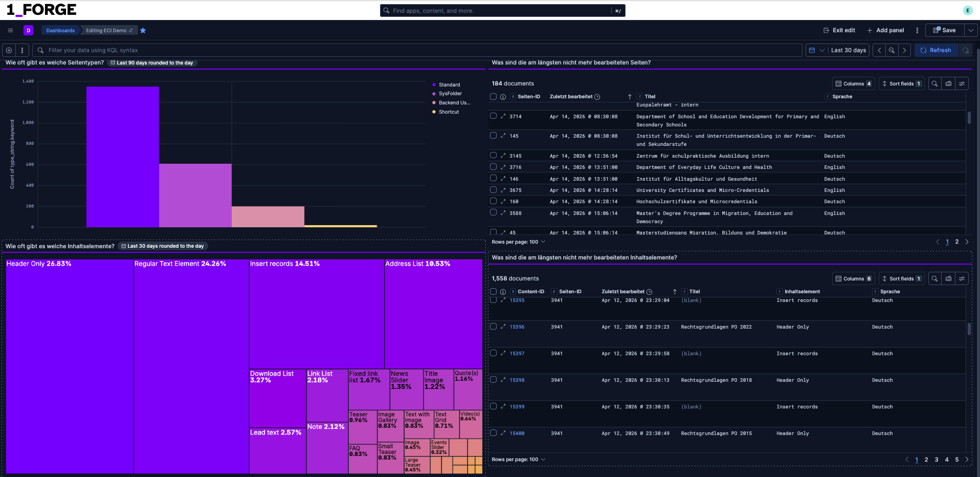The image size is (980, 477).
Task: Click the purple D space avatar
Action: [x=28, y=30]
